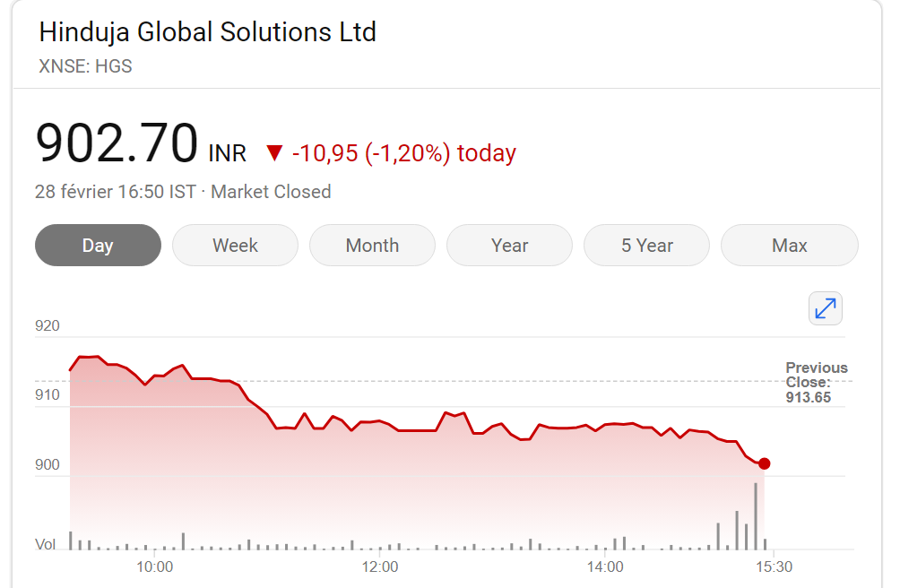
Task: Switch to the Week range tab
Action: (236, 246)
